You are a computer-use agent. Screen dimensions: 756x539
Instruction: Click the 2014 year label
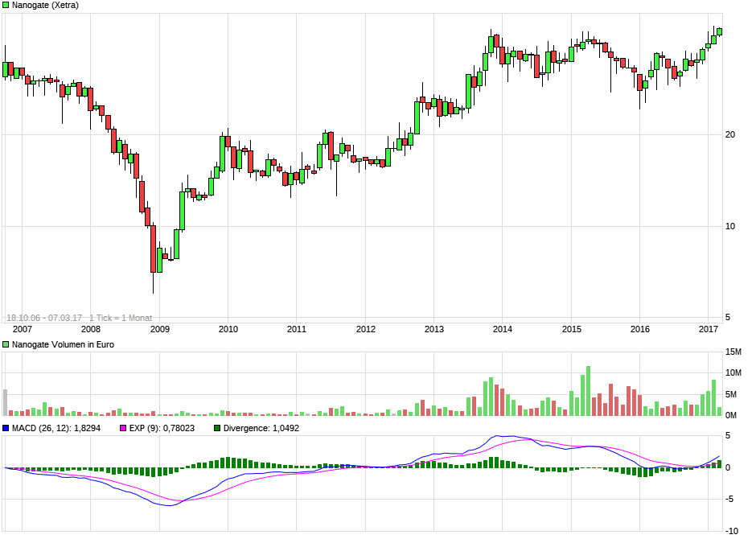[x=503, y=329]
